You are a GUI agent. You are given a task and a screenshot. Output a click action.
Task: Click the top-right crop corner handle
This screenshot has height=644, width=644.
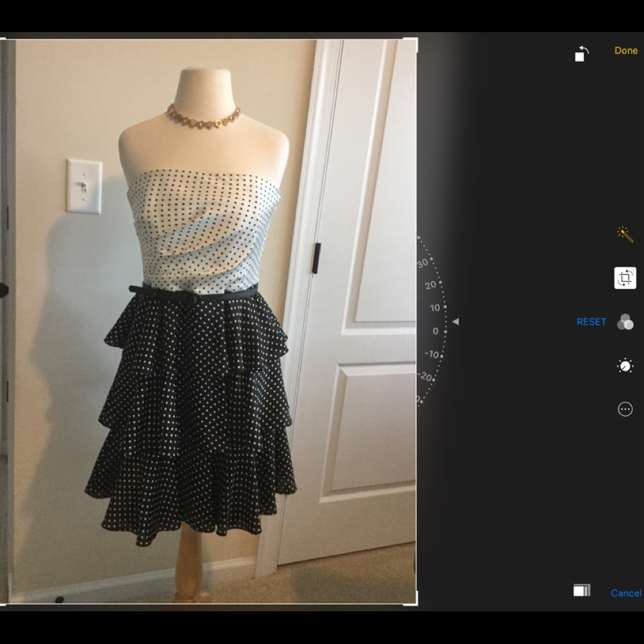415,41
